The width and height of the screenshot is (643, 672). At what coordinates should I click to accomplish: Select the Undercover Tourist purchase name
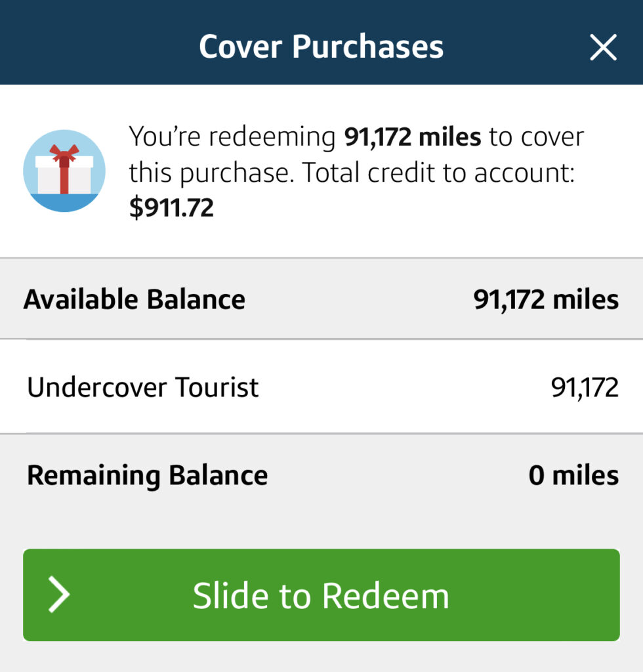143,387
